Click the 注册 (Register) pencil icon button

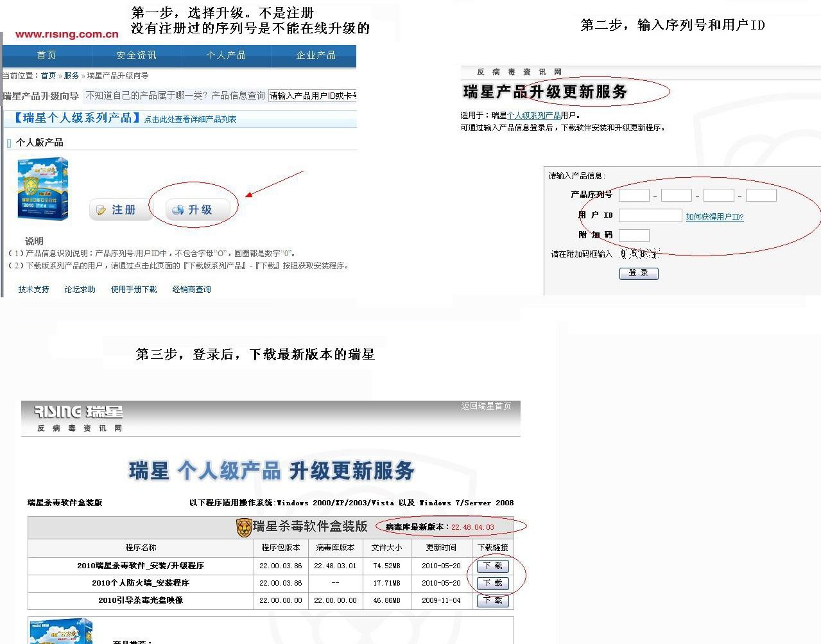[x=120, y=210]
